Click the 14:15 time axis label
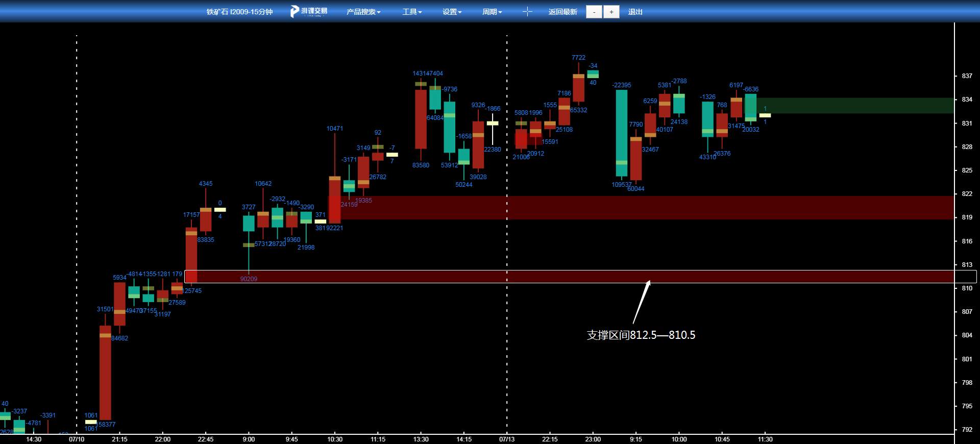Image resolution: width=980 pixels, height=444 pixels. [464, 439]
